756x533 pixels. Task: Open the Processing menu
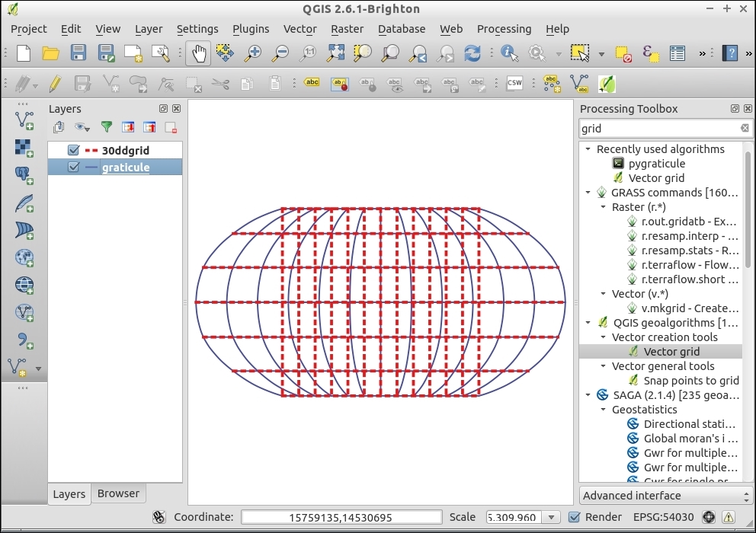504,29
